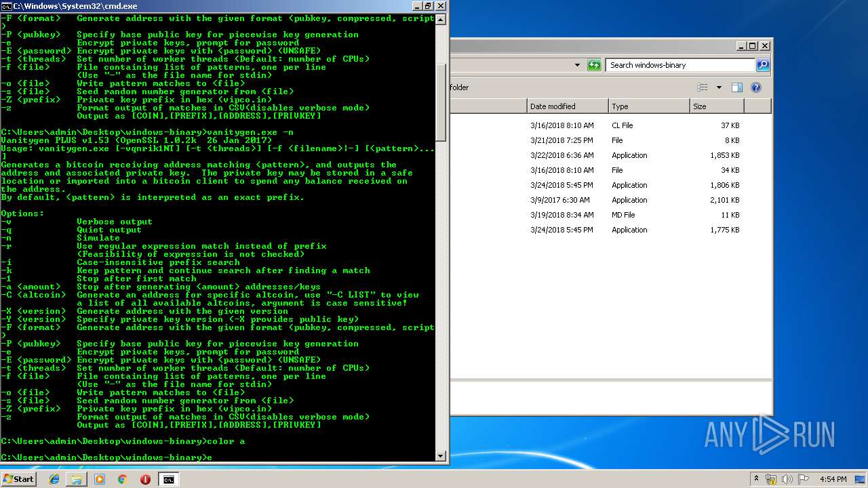Click scroll-up arrow in cmd window

coord(441,19)
